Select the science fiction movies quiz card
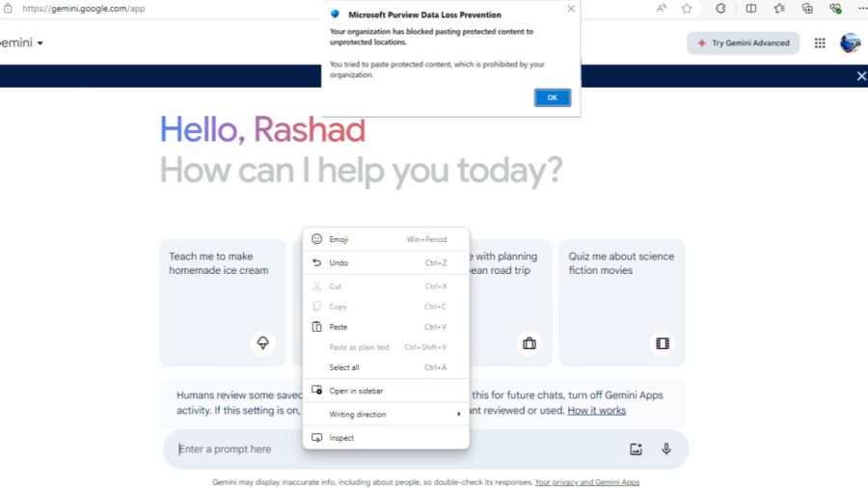This screenshot has width=868, height=488. click(x=621, y=302)
